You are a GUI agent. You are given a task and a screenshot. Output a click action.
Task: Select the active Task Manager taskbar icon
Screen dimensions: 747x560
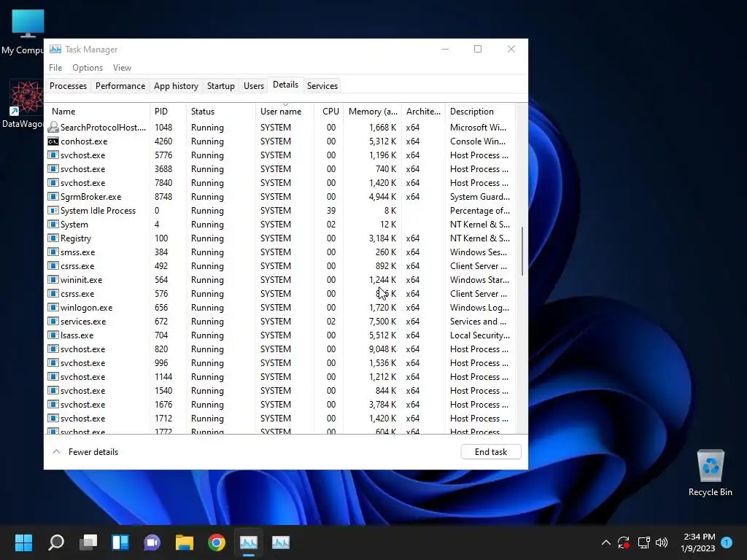click(x=249, y=542)
